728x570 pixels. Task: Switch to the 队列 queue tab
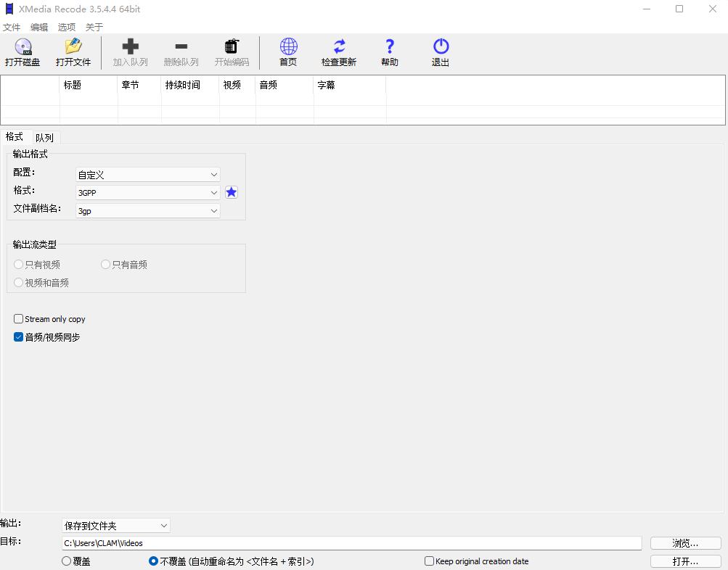click(x=44, y=137)
